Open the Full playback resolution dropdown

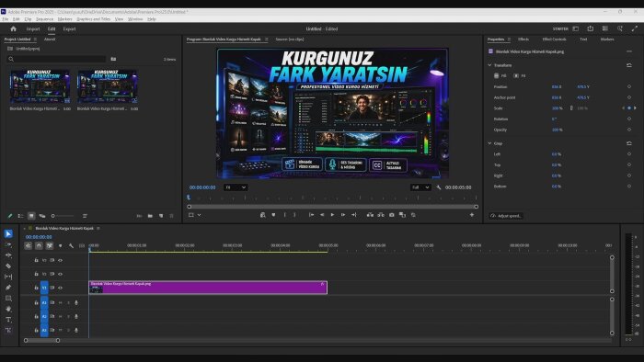[x=420, y=187]
